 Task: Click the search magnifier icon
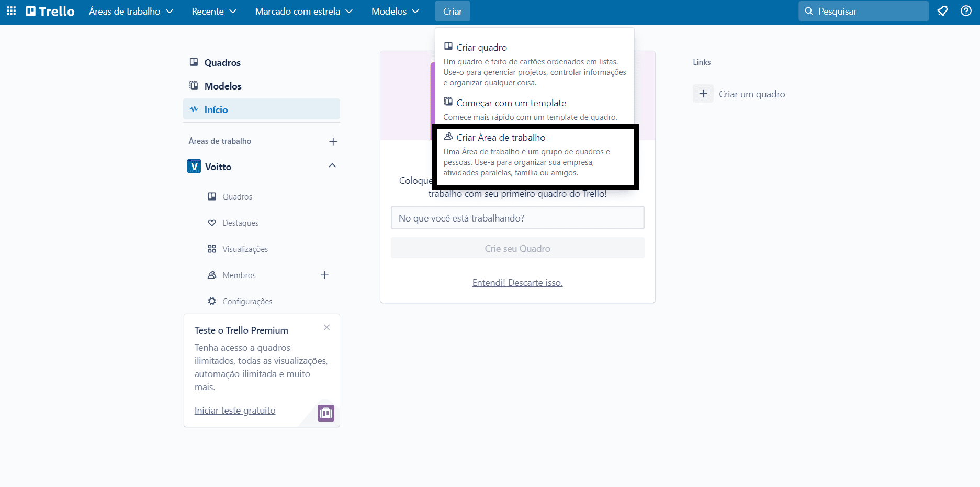click(808, 11)
